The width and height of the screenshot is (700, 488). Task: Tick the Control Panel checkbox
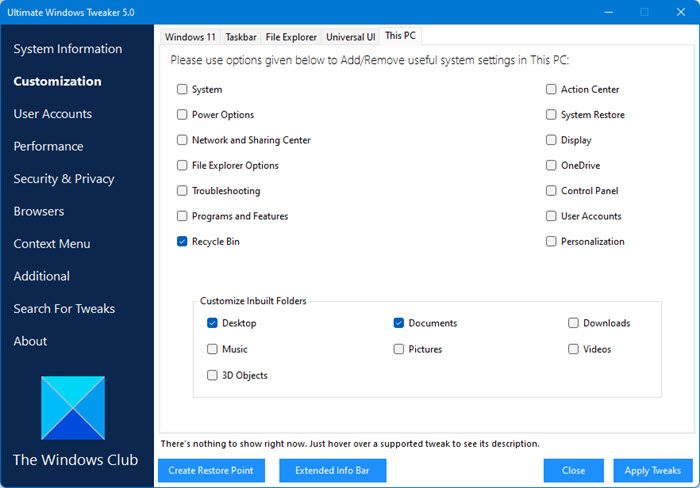pos(551,191)
